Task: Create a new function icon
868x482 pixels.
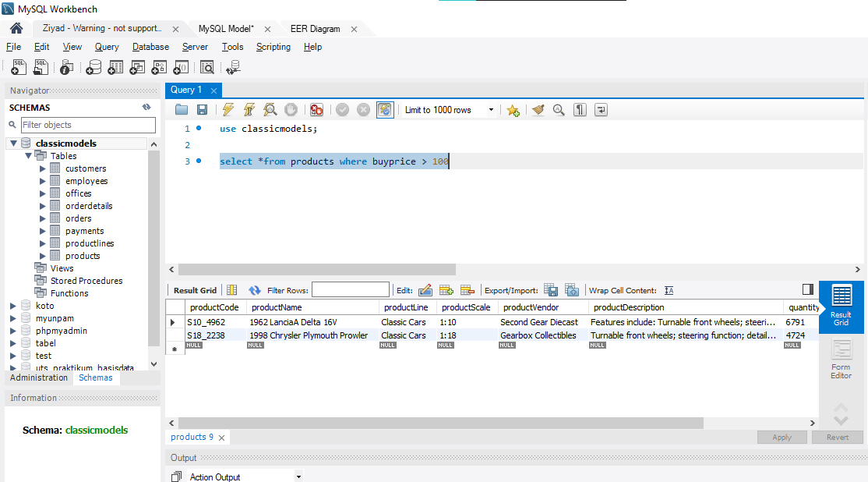Action: coord(181,68)
